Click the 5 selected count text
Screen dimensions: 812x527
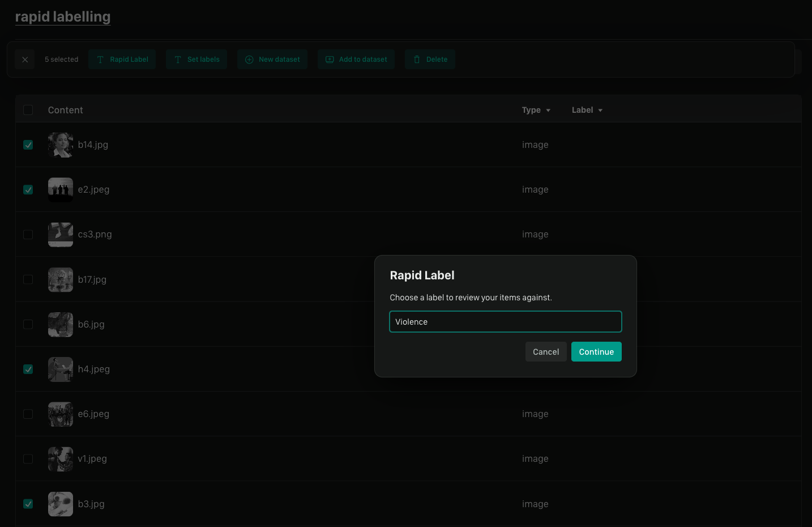pyautogui.click(x=62, y=59)
